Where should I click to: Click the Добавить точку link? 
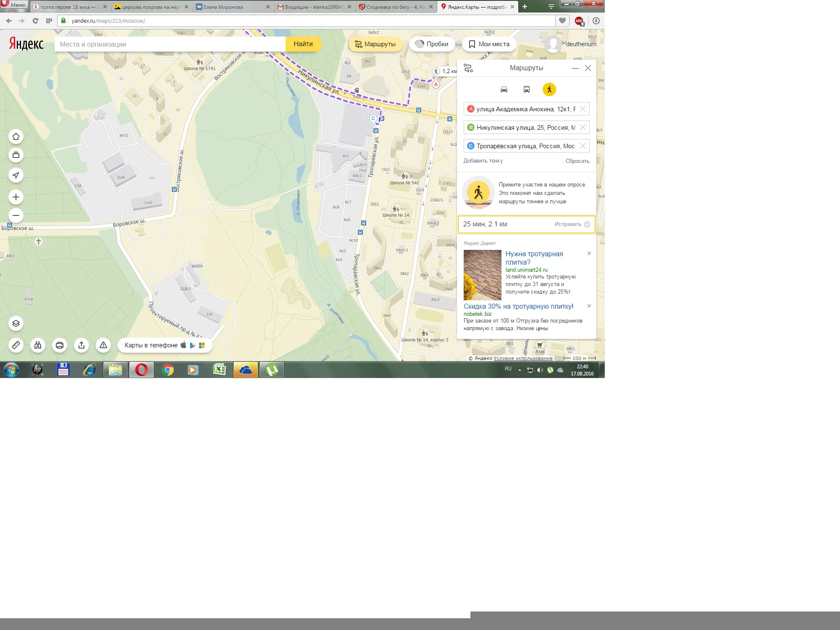pos(483,161)
